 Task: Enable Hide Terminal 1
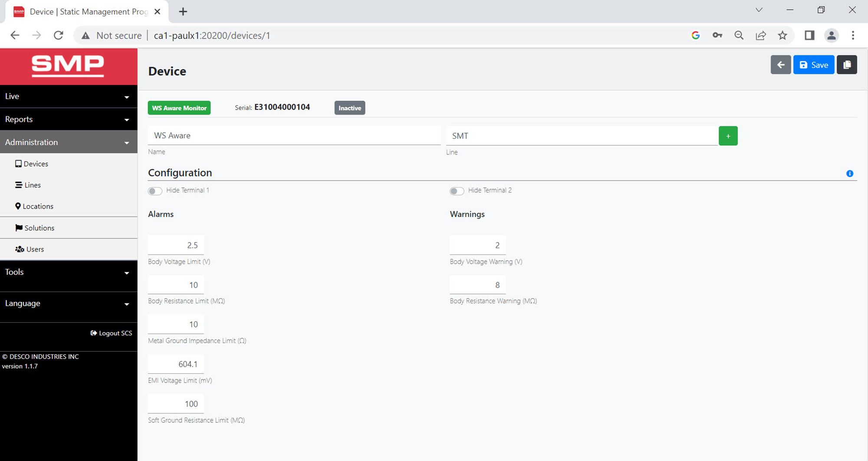tap(155, 191)
